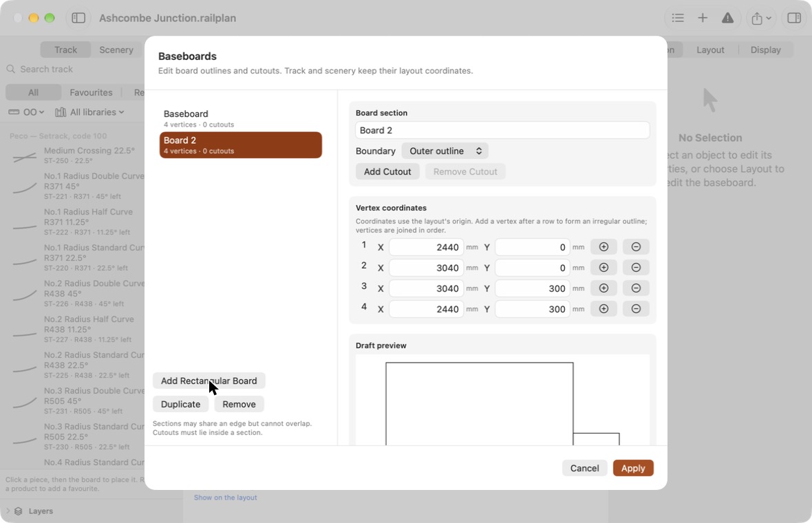Edit vertex 1 X field 2440
812x523 pixels.
point(426,247)
